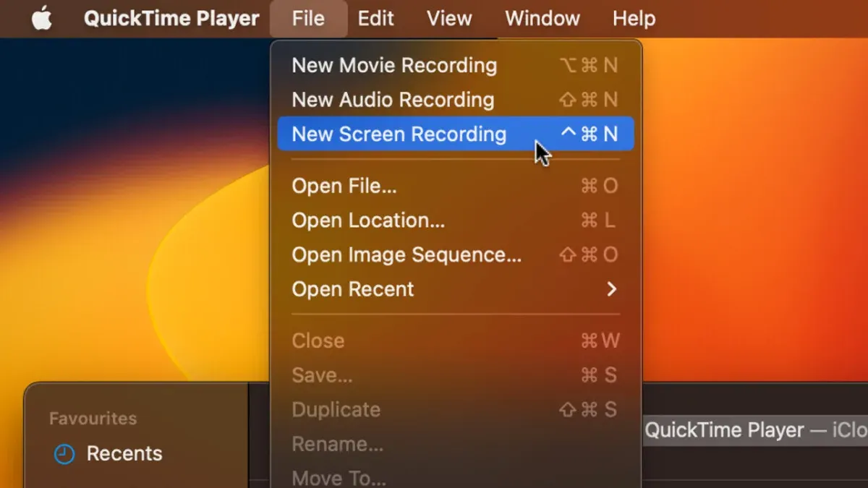Click the Move To… menu entry
Image resolution: width=868 pixels, height=488 pixels.
tap(456, 477)
